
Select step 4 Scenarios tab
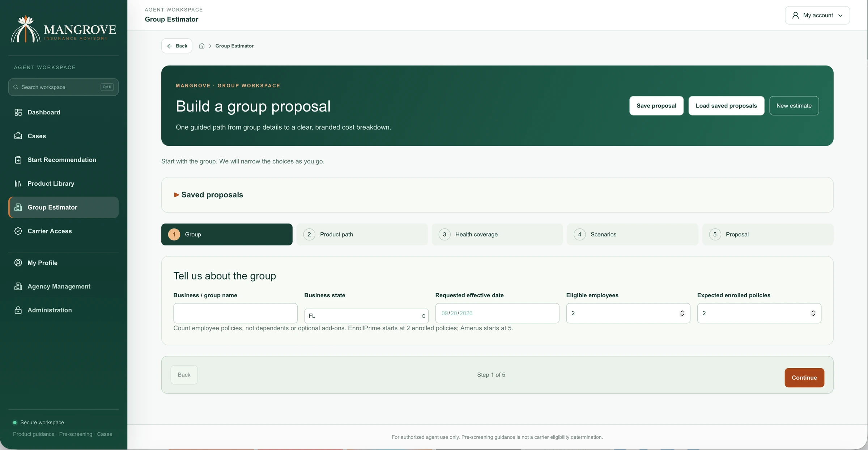click(633, 234)
